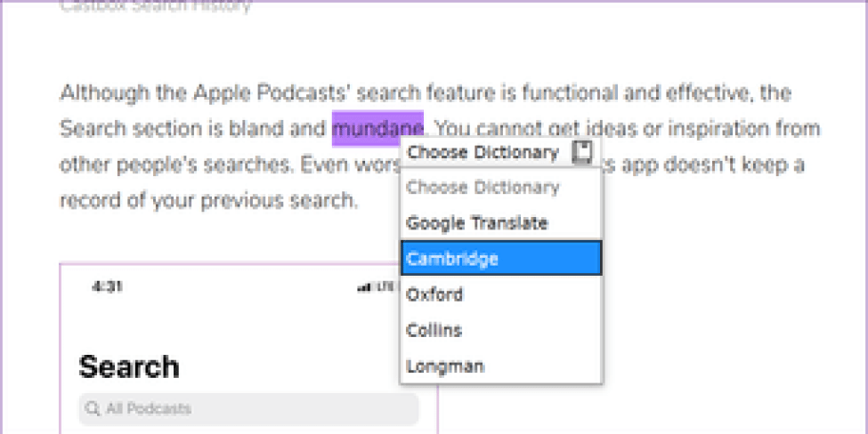Screen dimensions: 868x434
Task: Select the greyed Choose Dictionary placeholder option
Action: point(483,187)
